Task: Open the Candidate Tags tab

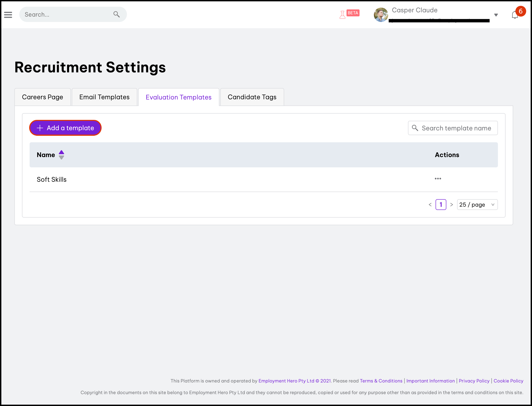Action: click(252, 97)
